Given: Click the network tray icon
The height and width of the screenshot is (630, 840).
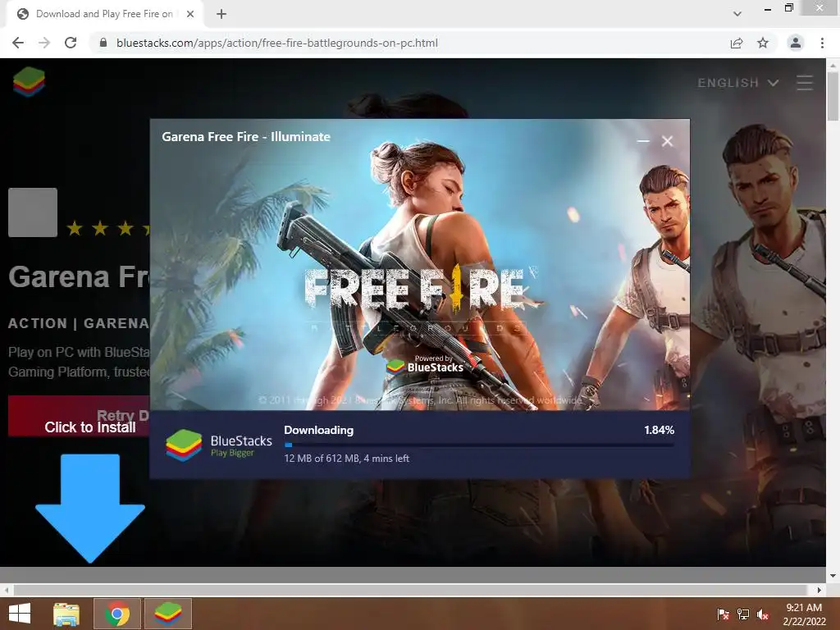Looking at the screenshot, I should tap(743, 614).
